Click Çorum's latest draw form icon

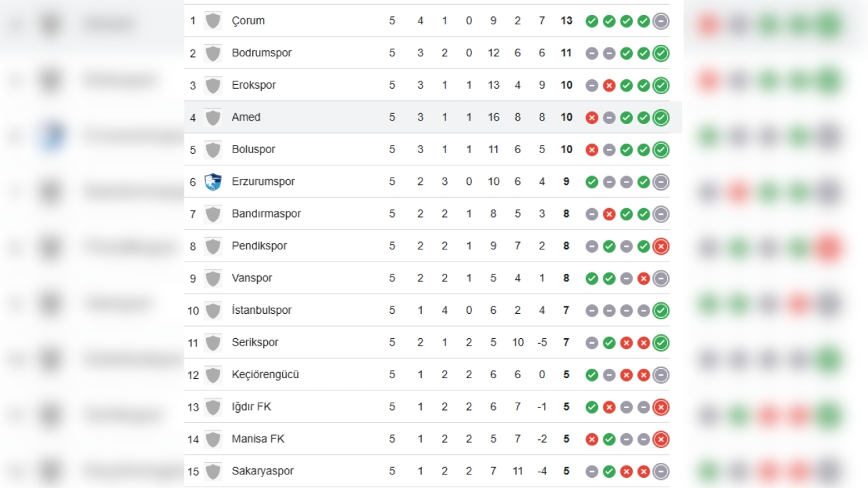[x=661, y=21]
